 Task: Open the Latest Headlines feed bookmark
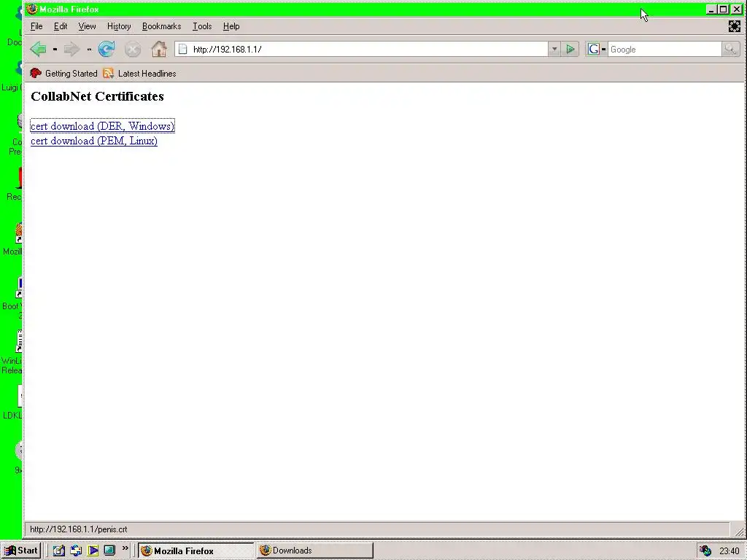tap(139, 74)
